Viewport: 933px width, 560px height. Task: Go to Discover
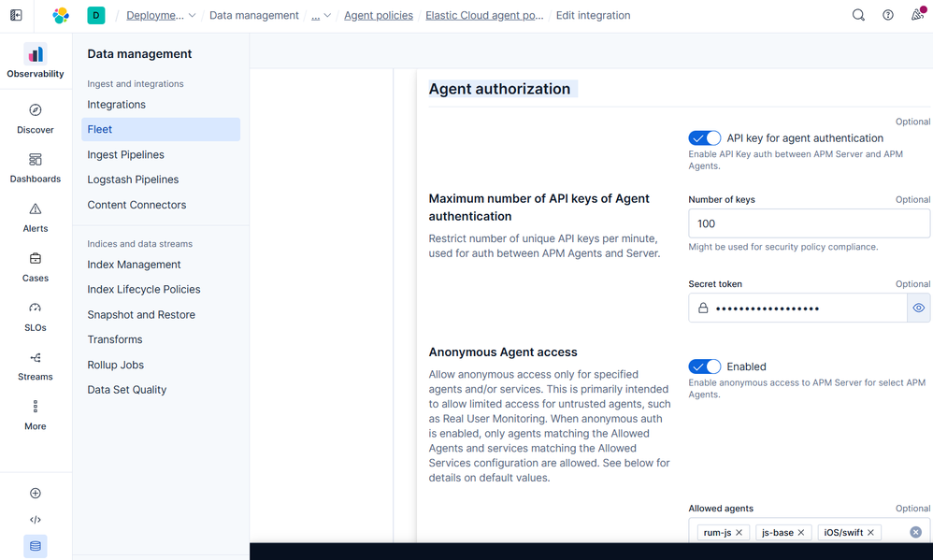(x=36, y=119)
